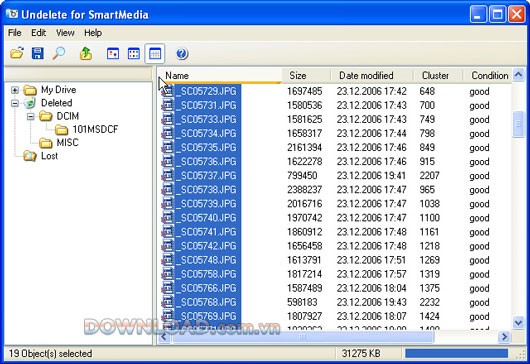Image resolution: width=530 pixels, height=364 pixels.
Task: Sort by the Size column header
Action: [306, 75]
